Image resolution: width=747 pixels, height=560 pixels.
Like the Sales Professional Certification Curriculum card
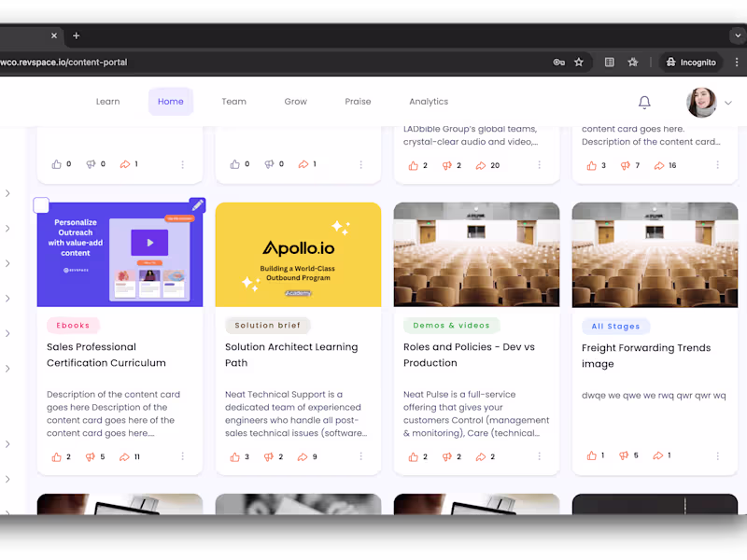[x=56, y=457]
